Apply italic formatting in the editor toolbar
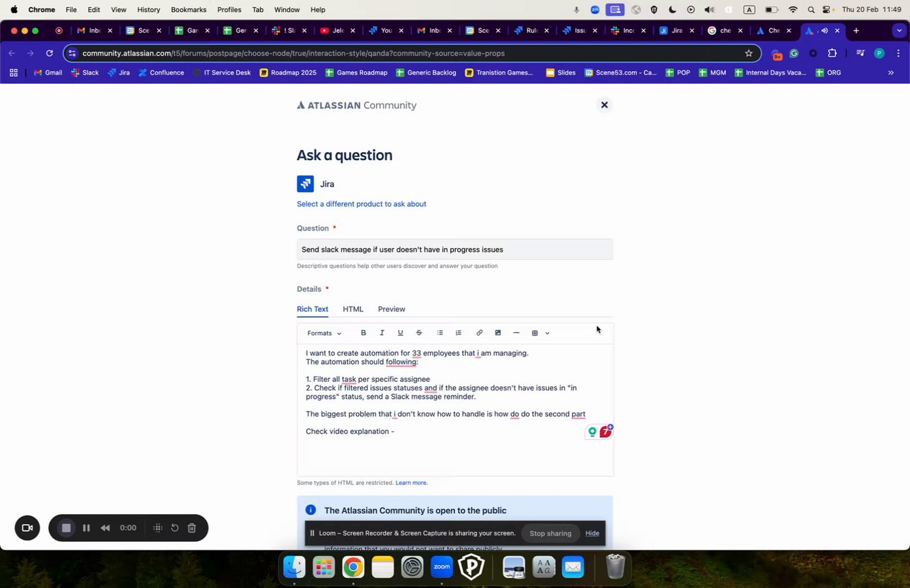The width and height of the screenshot is (910, 588). tap(382, 333)
